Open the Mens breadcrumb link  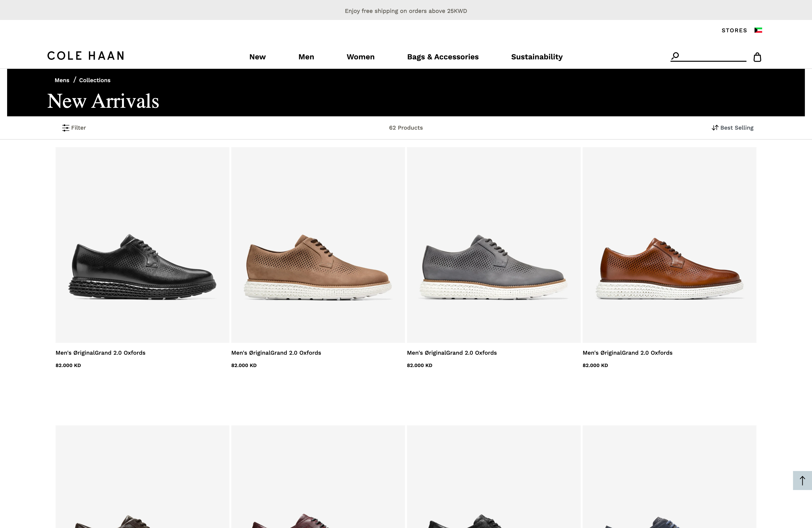(62, 80)
